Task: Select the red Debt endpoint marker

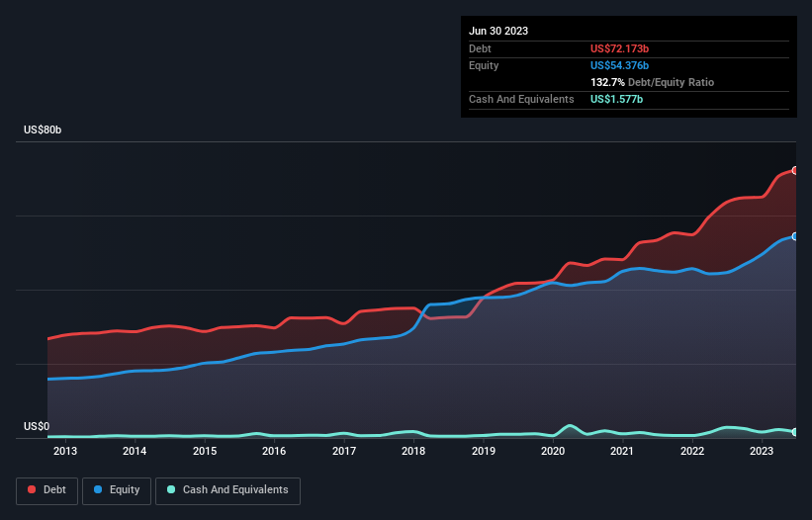Action: (x=795, y=170)
